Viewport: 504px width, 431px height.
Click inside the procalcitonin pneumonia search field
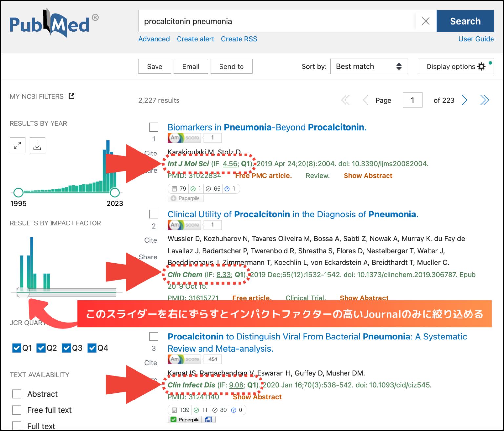262,21
